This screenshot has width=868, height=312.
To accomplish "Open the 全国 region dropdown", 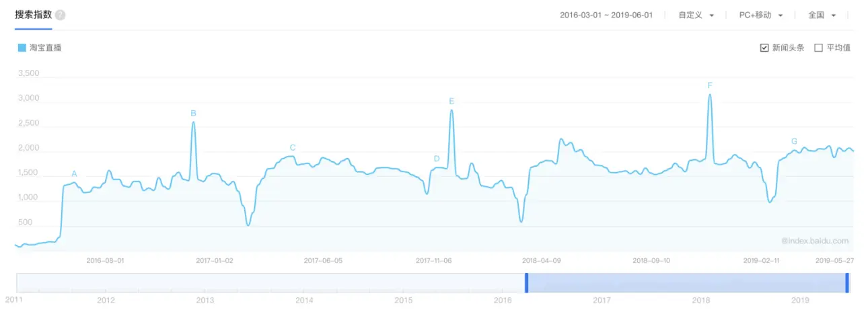I will (822, 15).
